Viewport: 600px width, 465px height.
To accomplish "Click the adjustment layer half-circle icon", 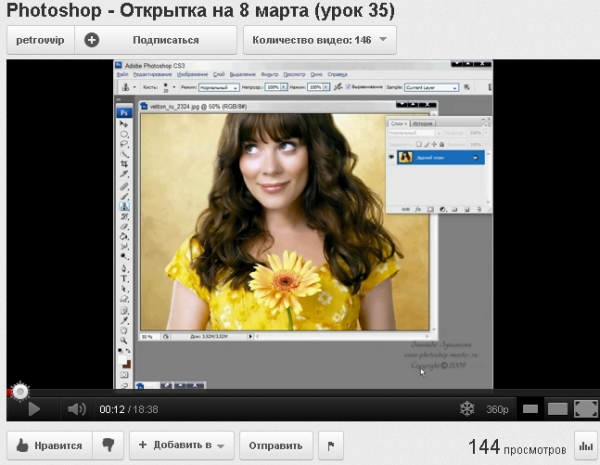I will (443, 209).
